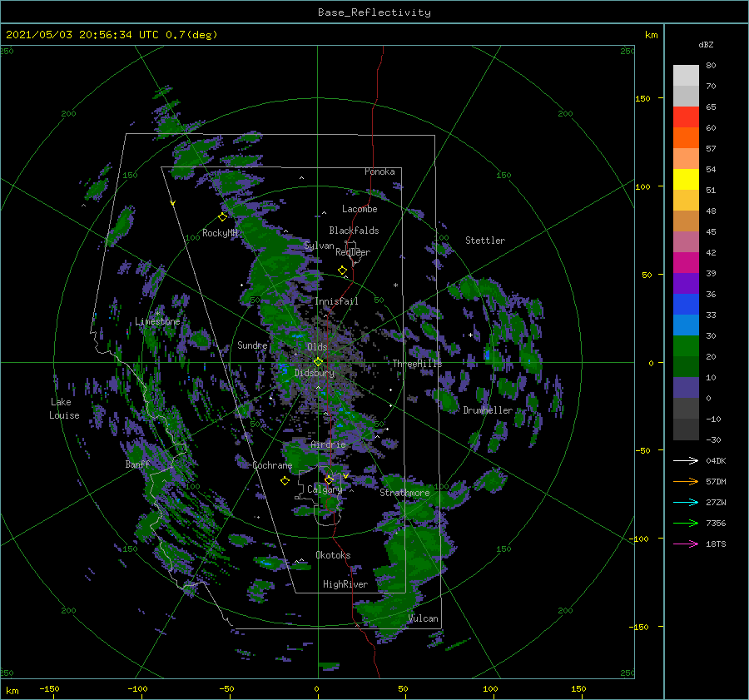Click the yellow diamond marker near Cochrane
749x700 pixels.
pos(285,481)
